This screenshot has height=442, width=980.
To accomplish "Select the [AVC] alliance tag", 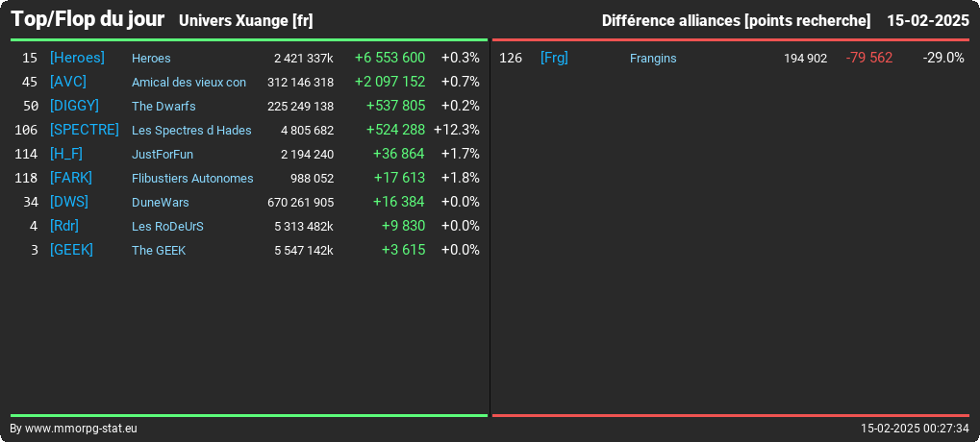I will [x=68, y=82].
